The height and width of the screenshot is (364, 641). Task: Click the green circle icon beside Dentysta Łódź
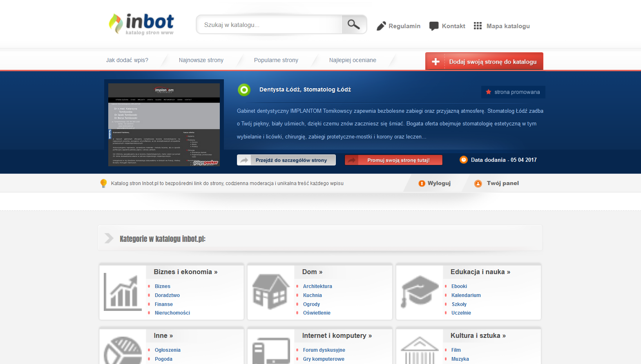pyautogui.click(x=244, y=89)
